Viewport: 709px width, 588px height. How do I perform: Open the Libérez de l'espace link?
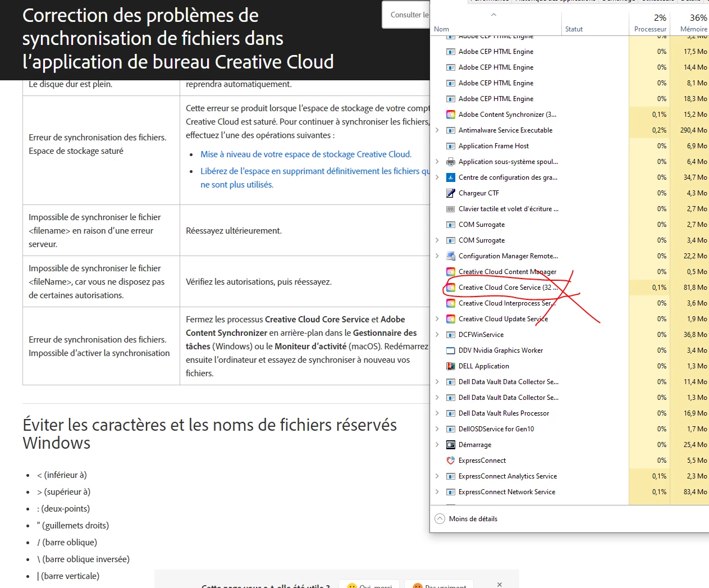click(x=315, y=178)
